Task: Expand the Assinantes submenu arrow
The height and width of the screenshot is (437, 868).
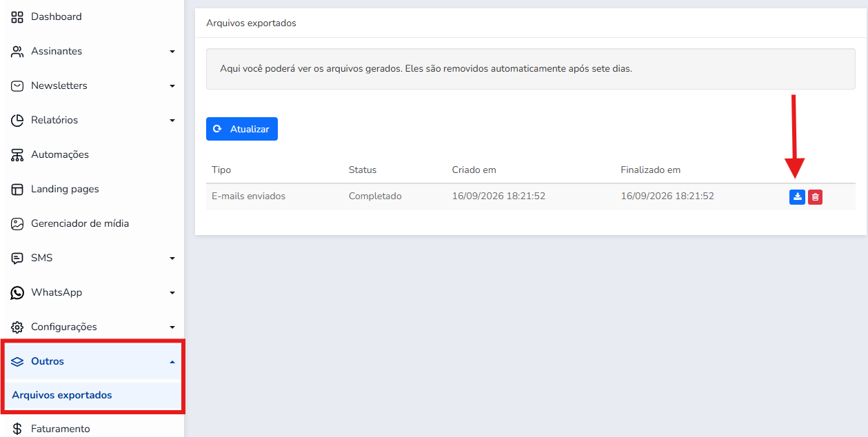Action: (172, 52)
